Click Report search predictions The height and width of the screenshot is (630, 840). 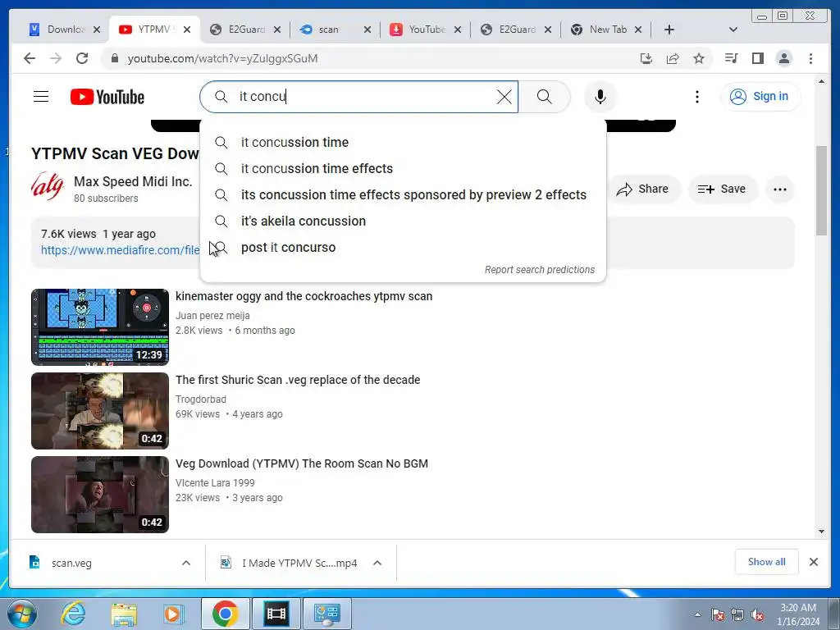pos(540,269)
